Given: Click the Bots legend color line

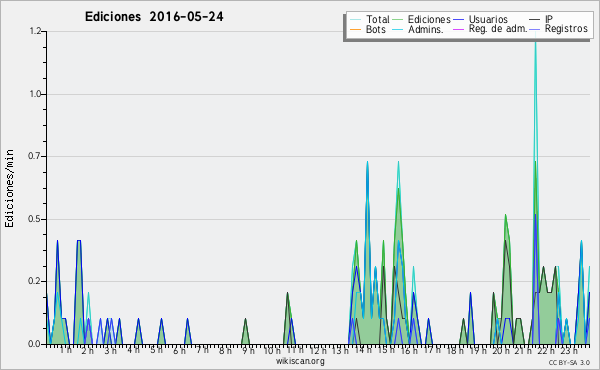Looking at the screenshot, I should [x=355, y=29].
